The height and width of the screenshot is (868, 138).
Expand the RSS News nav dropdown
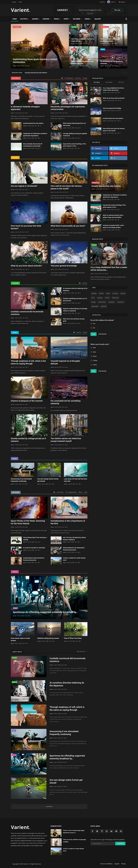[77, 19]
